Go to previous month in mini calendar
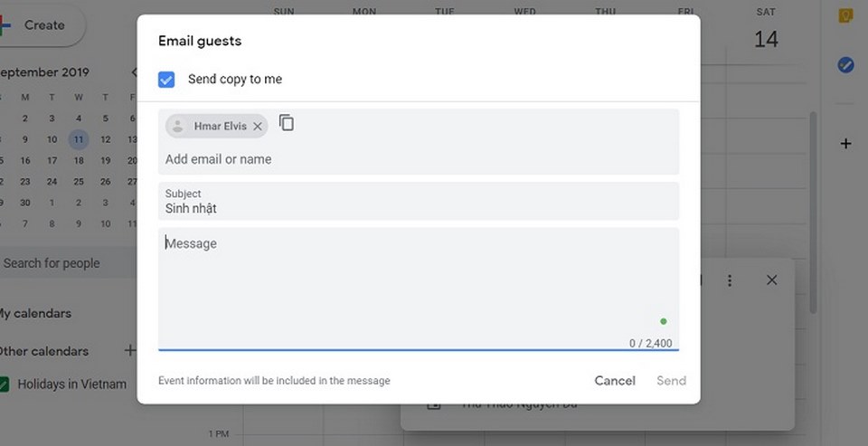 click(x=134, y=72)
